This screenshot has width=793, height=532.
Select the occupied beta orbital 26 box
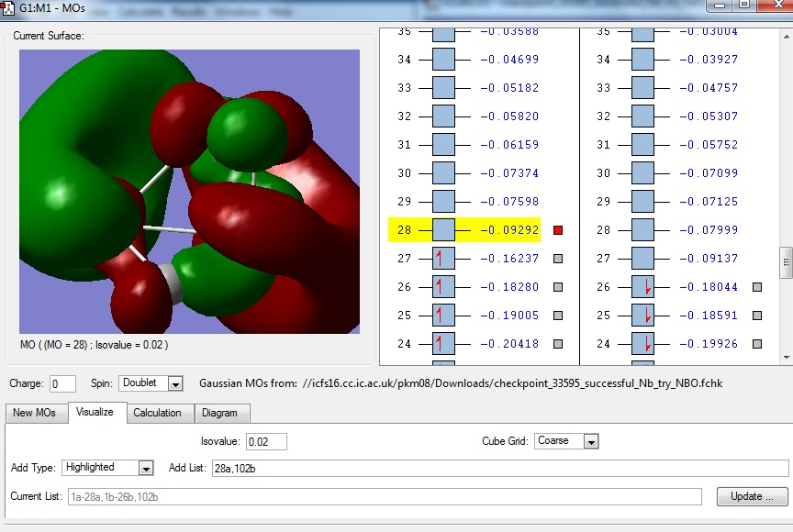coord(642,287)
